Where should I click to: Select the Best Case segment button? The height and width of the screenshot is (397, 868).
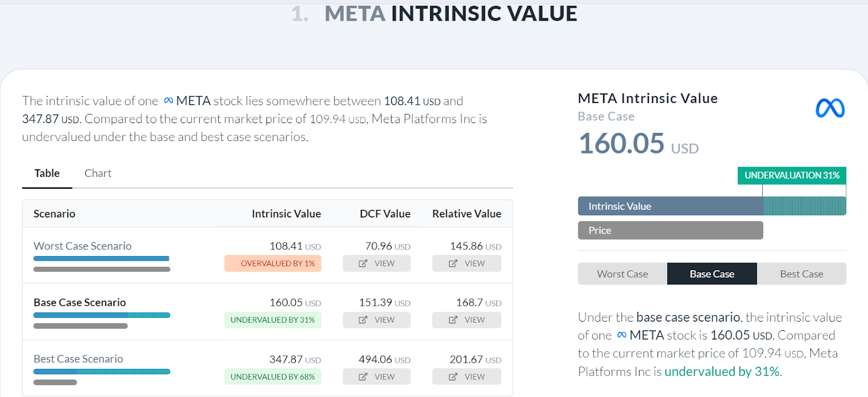(x=801, y=274)
